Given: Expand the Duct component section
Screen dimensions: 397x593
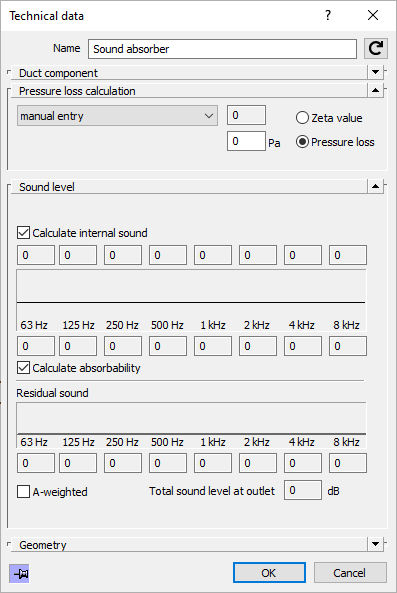Looking at the screenshot, I should click(375, 72).
